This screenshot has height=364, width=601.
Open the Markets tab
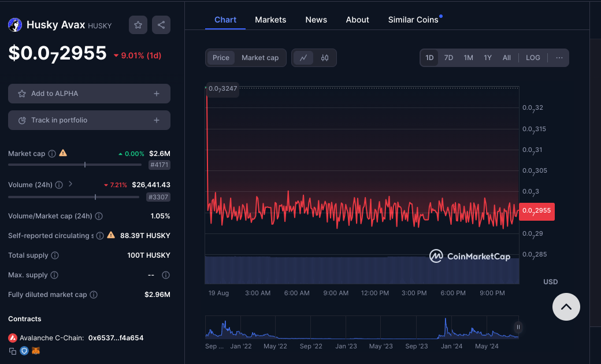270,20
